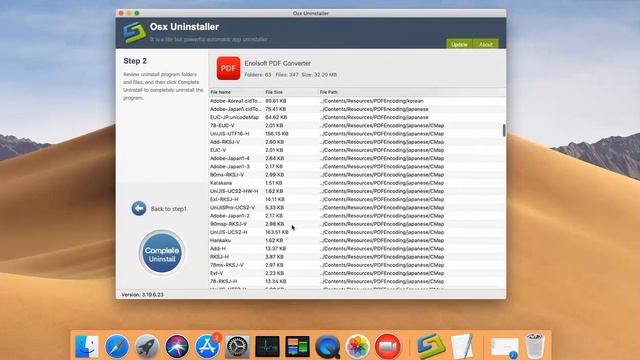
Task: Click the Version 3.19.6.23 status text
Action: click(x=142, y=294)
